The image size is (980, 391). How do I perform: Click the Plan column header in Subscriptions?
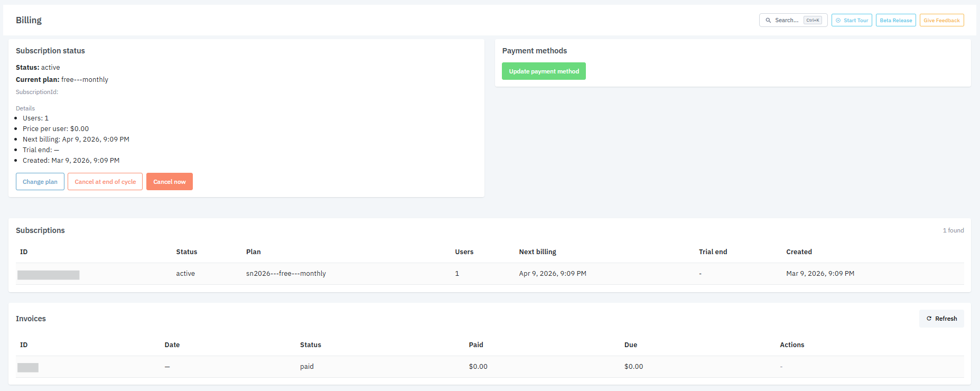pyautogui.click(x=254, y=252)
